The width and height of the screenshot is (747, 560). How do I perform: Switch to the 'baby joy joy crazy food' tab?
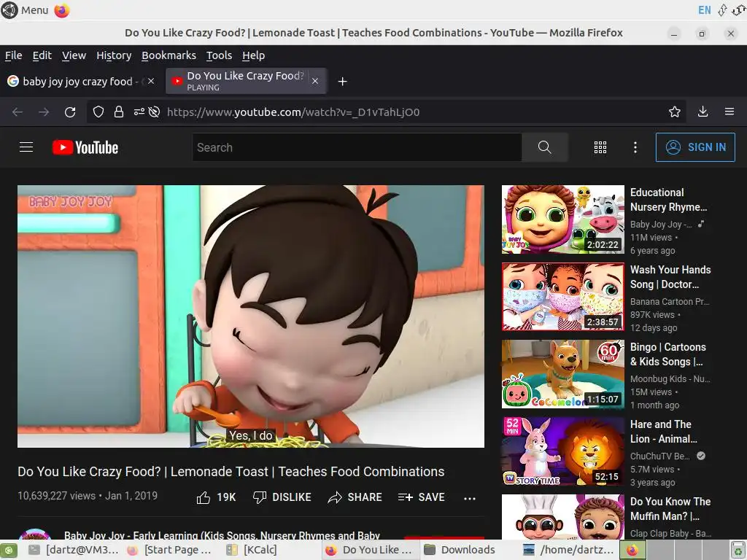82,82
